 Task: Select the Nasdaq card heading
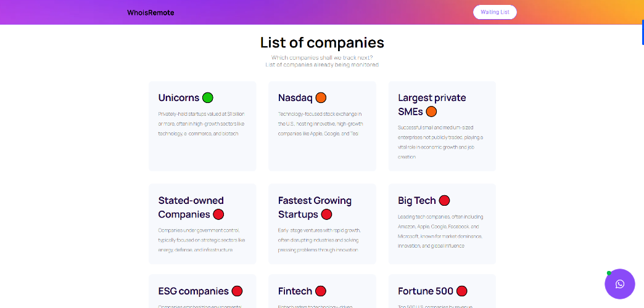295,97
